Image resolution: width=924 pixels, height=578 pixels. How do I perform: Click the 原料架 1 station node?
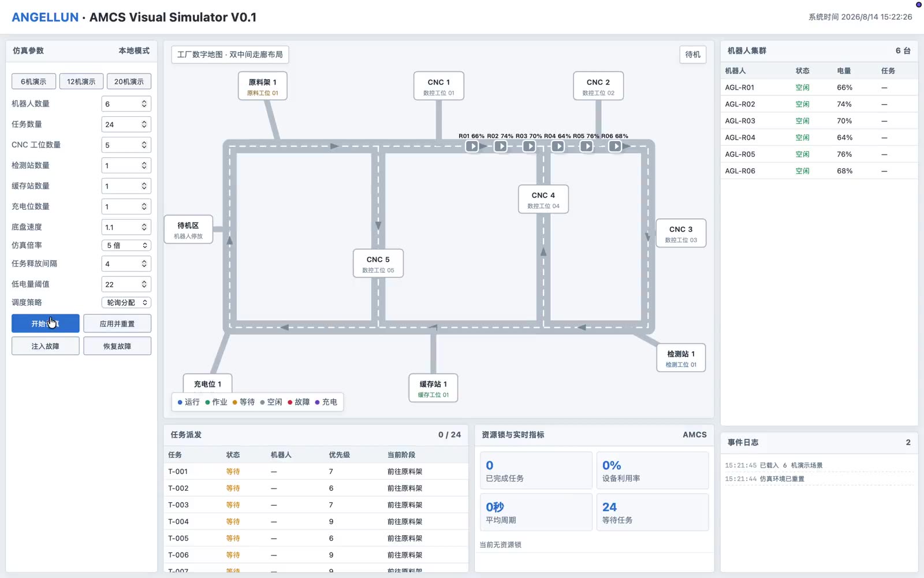point(263,86)
